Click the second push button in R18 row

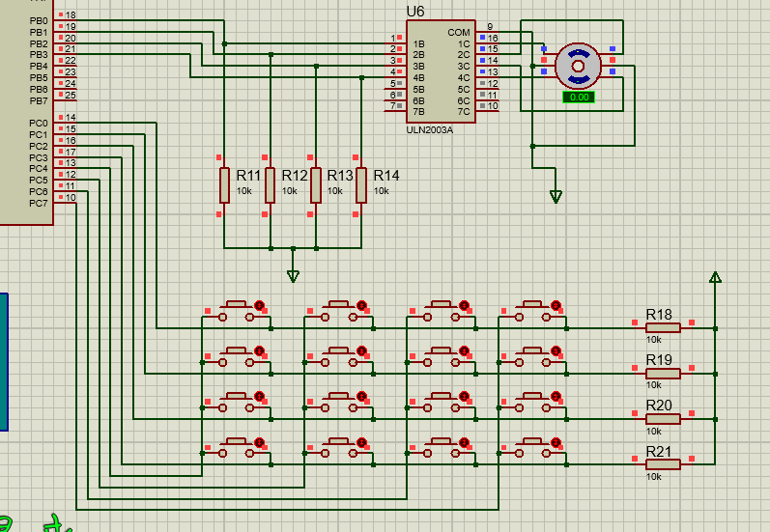(339, 312)
